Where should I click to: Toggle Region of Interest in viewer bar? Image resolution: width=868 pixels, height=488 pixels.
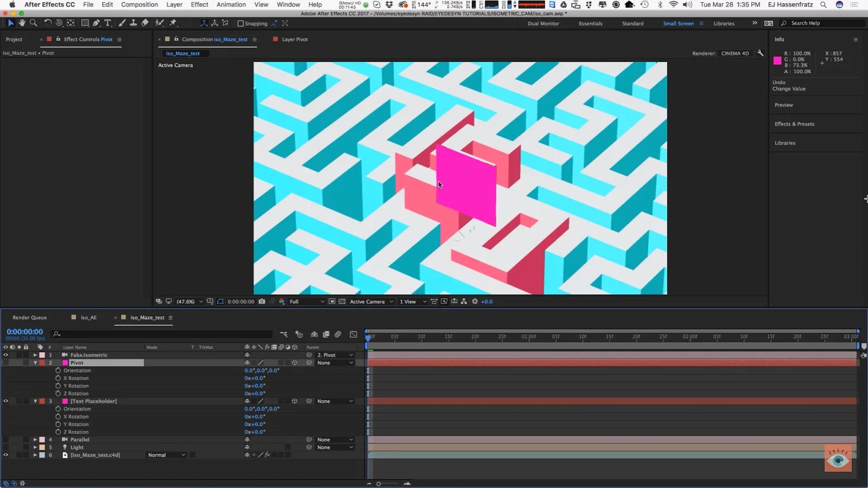pos(331,301)
